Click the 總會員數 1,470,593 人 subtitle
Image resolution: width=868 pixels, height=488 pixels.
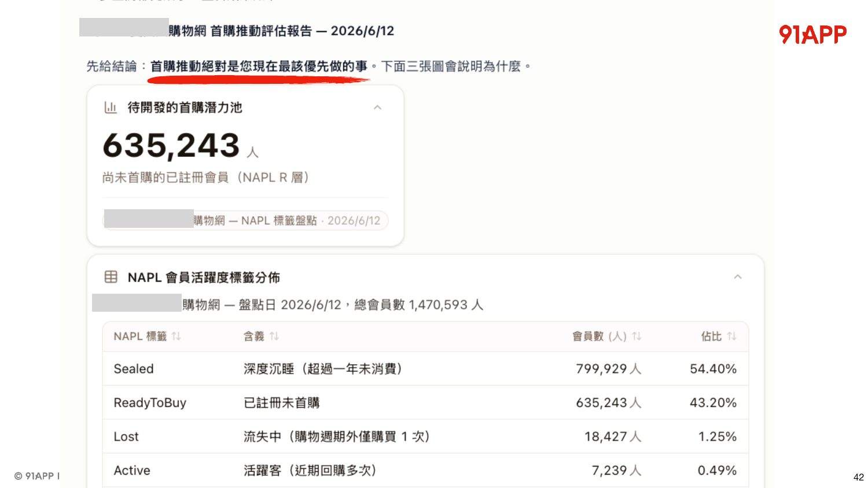pyautogui.click(x=418, y=305)
